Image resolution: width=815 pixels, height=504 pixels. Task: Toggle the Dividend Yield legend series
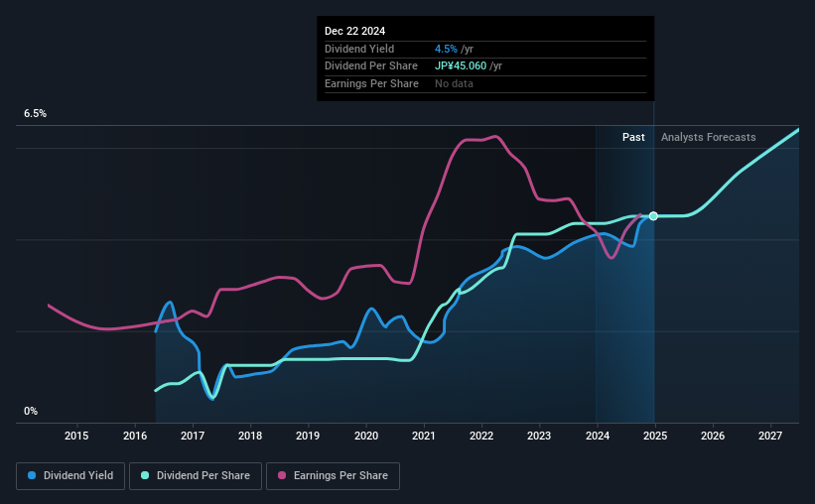pos(70,476)
